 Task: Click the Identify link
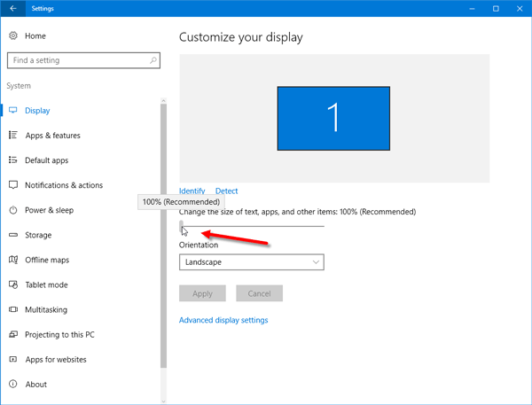(192, 191)
